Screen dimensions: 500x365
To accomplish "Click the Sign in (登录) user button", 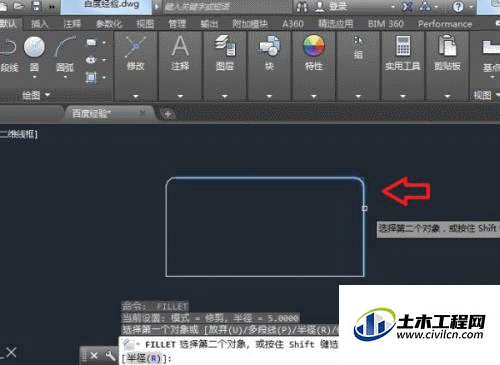I will pyautogui.click(x=332, y=7).
